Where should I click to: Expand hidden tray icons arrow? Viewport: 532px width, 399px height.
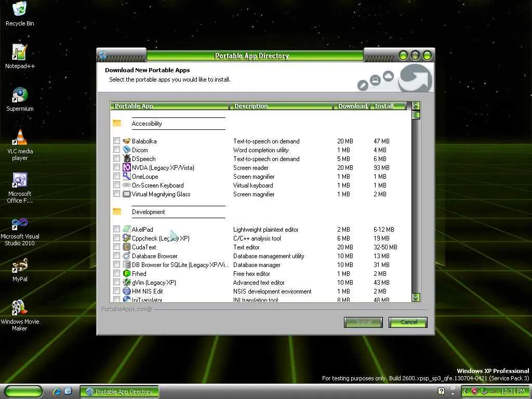point(465,391)
